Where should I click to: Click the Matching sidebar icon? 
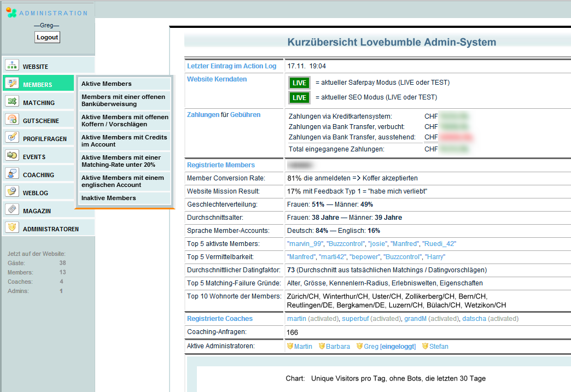click(12, 101)
